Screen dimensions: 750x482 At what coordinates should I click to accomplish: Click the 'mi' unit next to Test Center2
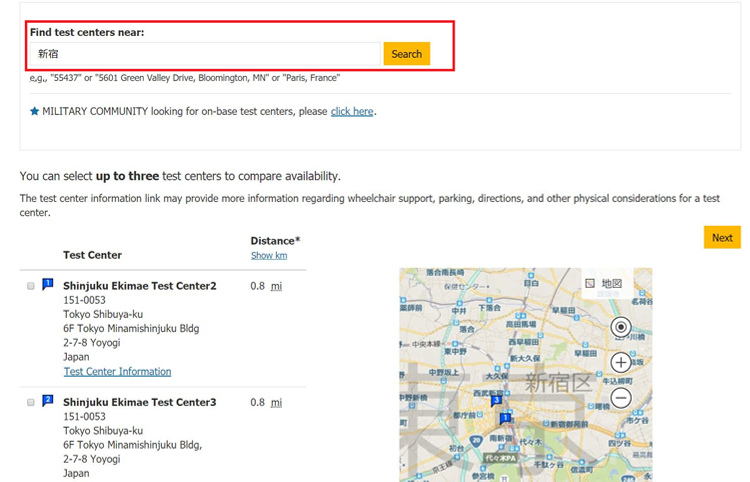276,287
